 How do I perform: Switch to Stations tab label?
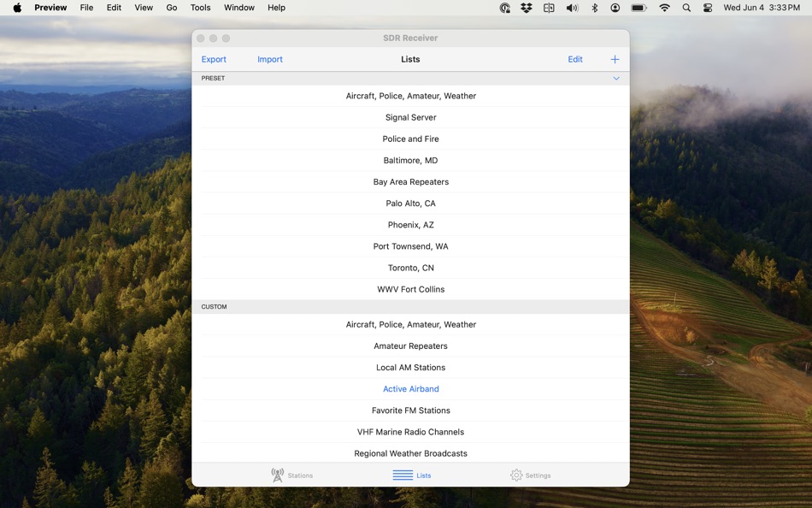[x=300, y=476]
